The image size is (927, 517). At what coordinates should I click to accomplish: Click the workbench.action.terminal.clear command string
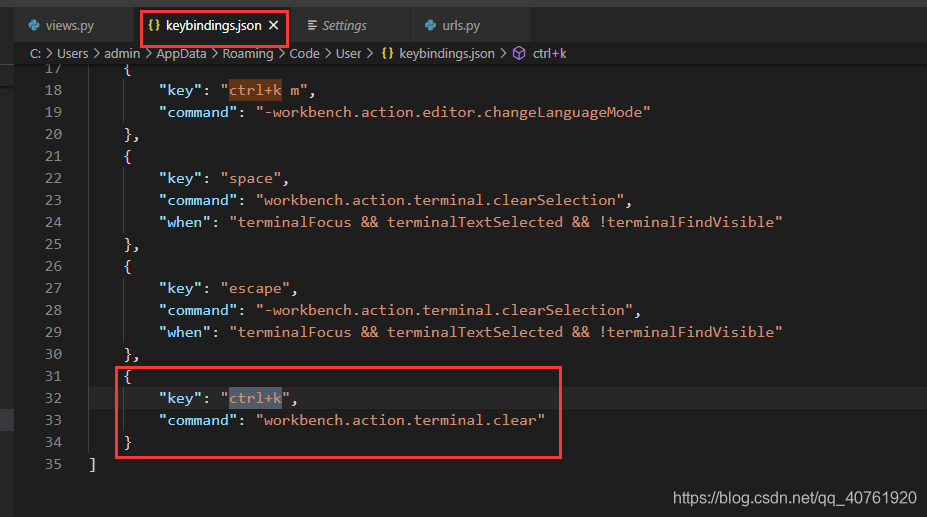400,421
